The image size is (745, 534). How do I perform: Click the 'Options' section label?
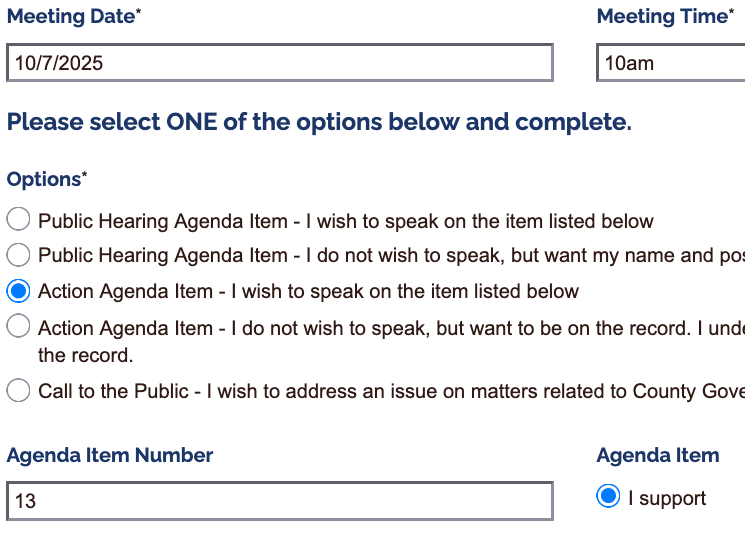point(46,179)
